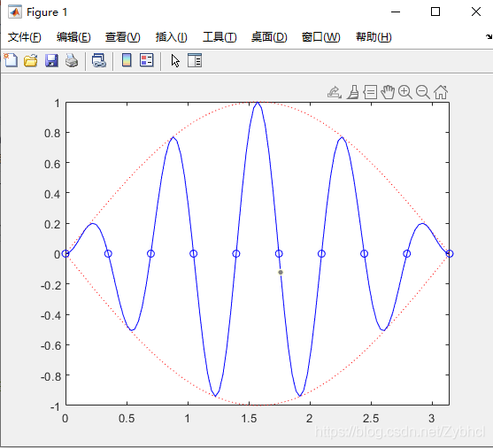Screen dimensions: 493x448
Task: Click the x-axis label 0.5
Action: pos(127,419)
